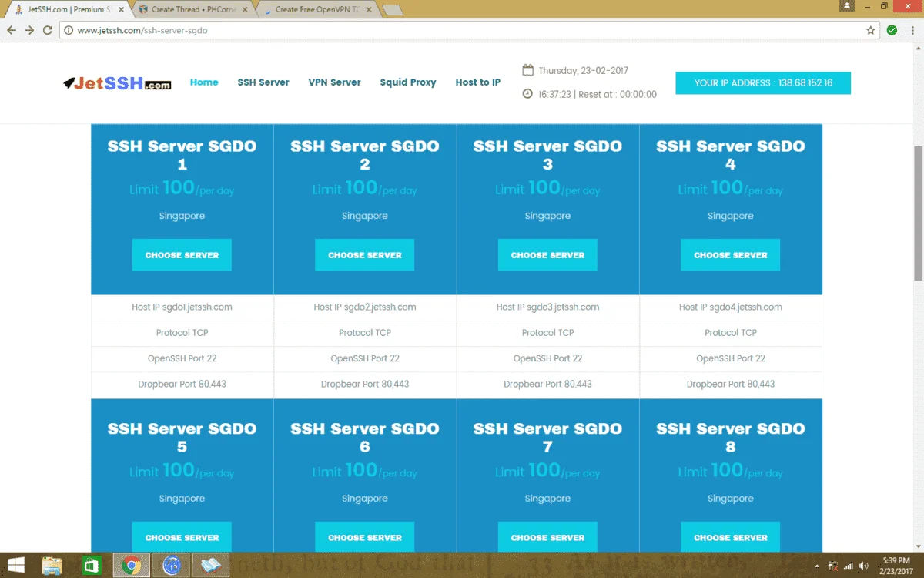Click the scrollbar down arrow
This screenshot has width=924, height=578.
pos(918,546)
